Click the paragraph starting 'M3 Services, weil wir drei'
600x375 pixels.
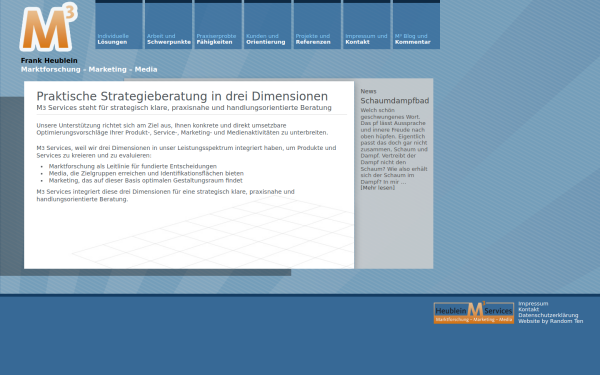coord(186,152)
